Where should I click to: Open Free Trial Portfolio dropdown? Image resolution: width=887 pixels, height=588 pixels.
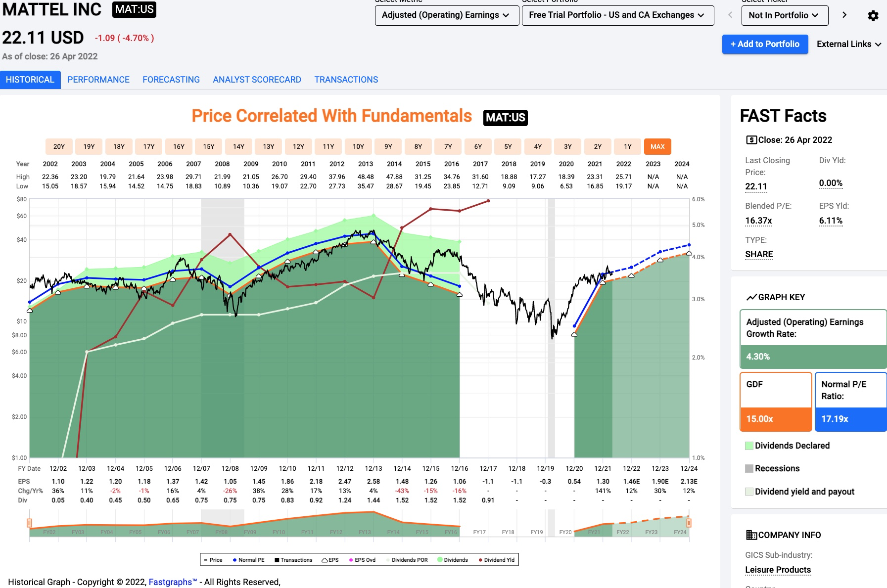[618, 15]
